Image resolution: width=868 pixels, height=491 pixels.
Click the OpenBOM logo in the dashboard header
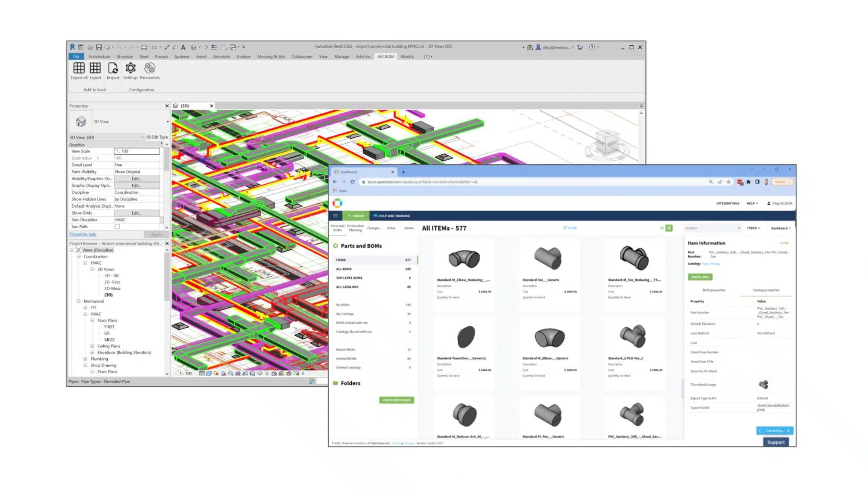[x=337, y=203]
